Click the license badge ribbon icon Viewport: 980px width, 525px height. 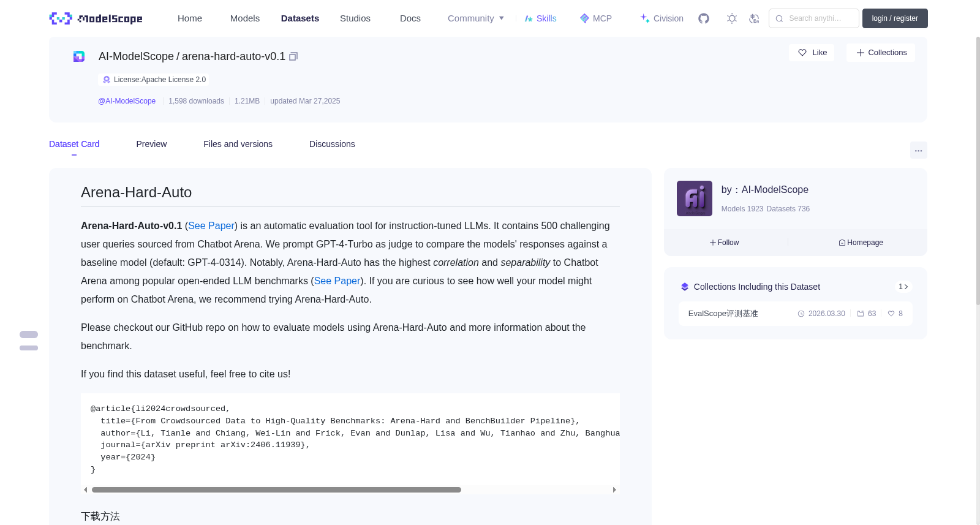coord(107,80)
